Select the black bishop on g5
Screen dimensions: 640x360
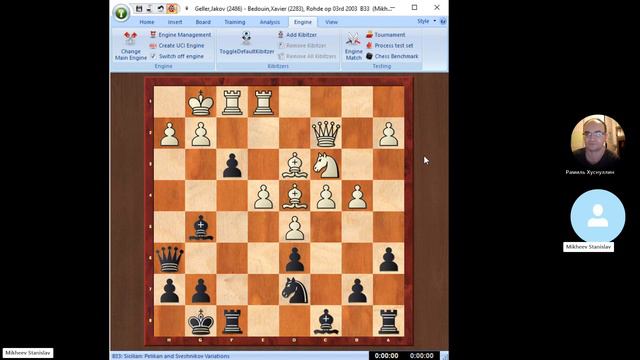[201, 228]
